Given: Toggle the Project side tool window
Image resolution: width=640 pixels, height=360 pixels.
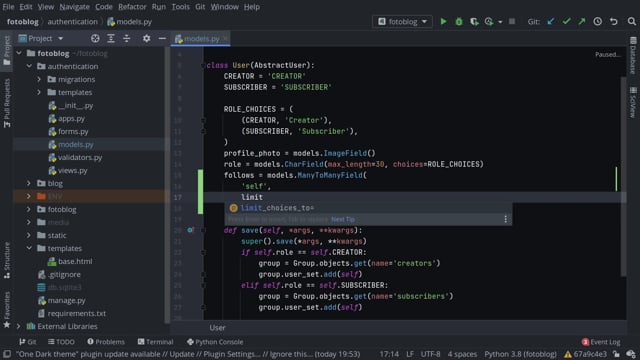Looking at the screenshot, I should [x=7, y=51].
